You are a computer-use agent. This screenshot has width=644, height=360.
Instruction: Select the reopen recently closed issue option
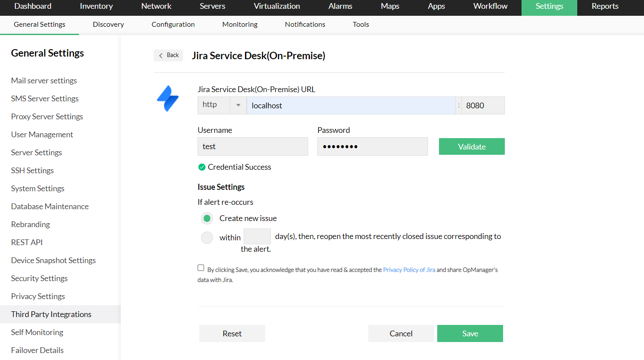tap(206, 238)
